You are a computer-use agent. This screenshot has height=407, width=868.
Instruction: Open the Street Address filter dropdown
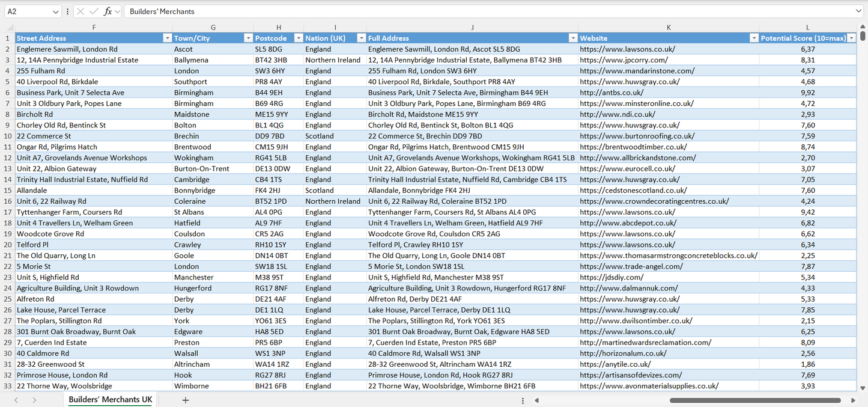coord(168,38)
